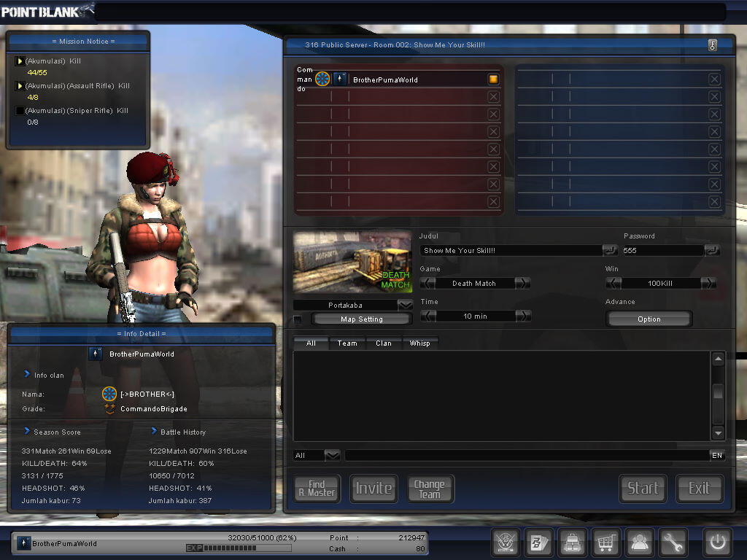Expand the Info clan section
The height and width of the screenshot is (560, 747).
click(x=27, y=374)
